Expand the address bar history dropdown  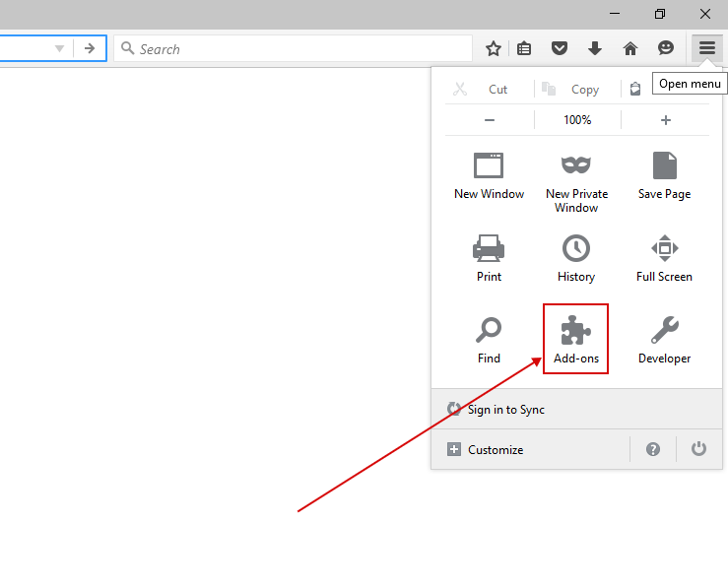pos(59,48)
